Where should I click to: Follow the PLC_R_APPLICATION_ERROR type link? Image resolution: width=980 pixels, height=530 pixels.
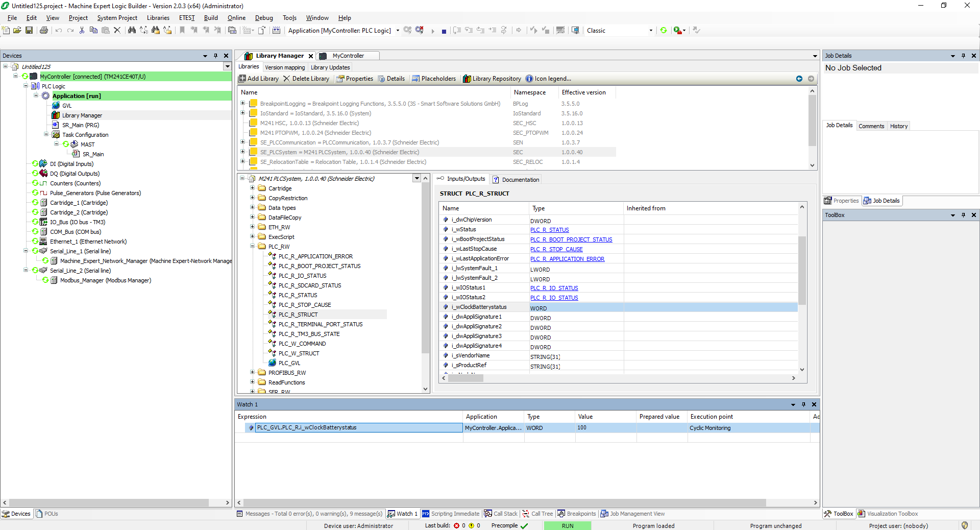pyautogui.click(x=567, y=259)
